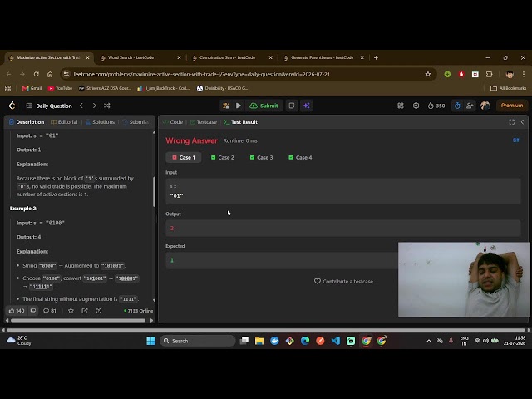Open the 81 comments discussion
This screenshot has width=532, height=399.
(50, 310)
